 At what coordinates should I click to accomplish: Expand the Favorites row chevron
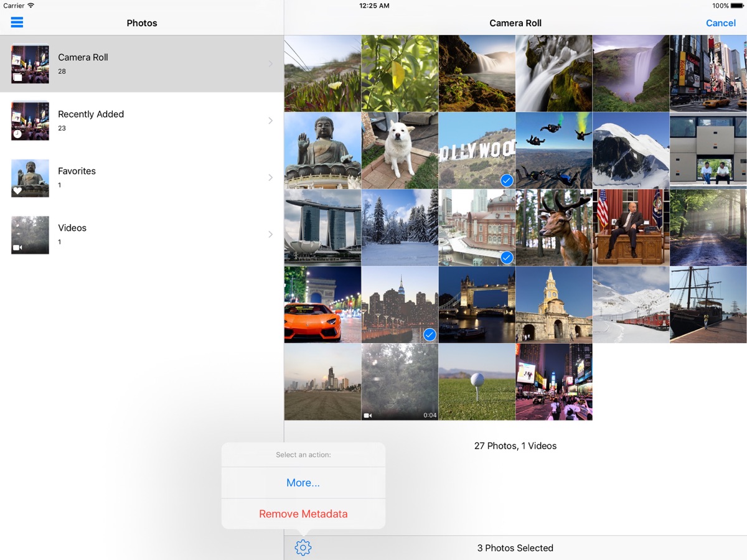click(x=270, y=178)
